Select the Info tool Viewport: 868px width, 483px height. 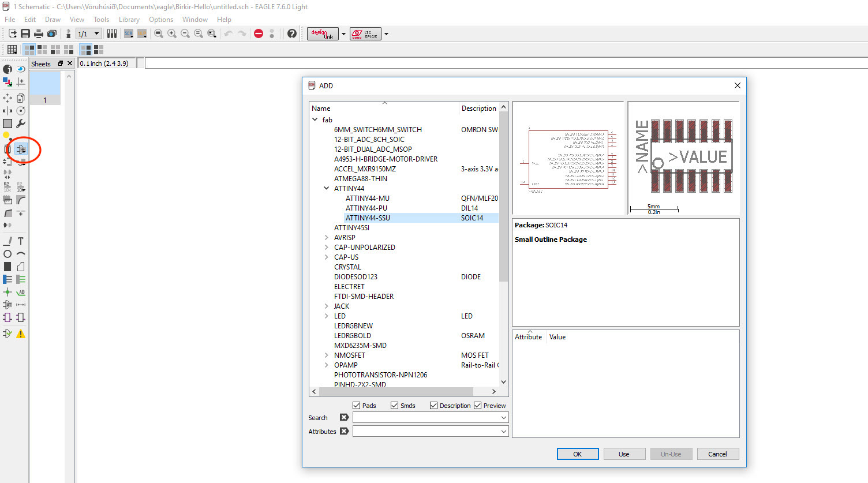[x=8, y=69]
